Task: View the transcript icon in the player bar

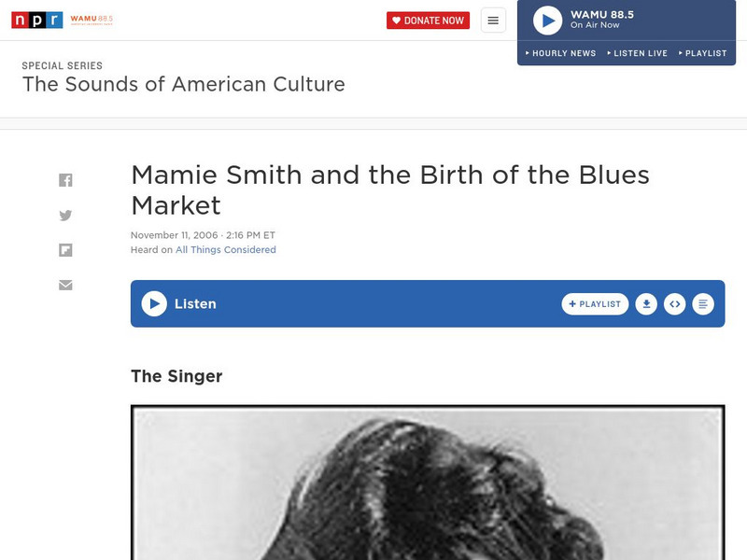Action: (701, 303)
